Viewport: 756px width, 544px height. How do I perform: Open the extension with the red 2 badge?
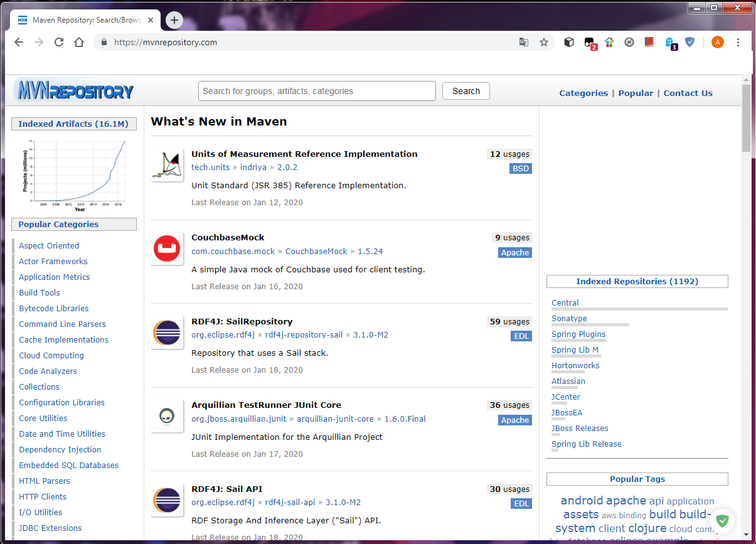pos(590,43)
